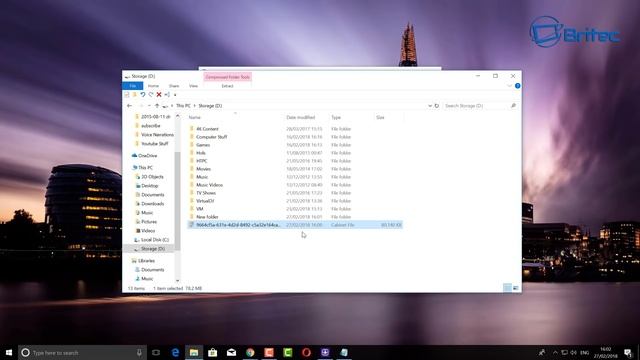Open the Windows Start menu
The height and width of the screenshot is (360, 640).
tap(9, 352)
